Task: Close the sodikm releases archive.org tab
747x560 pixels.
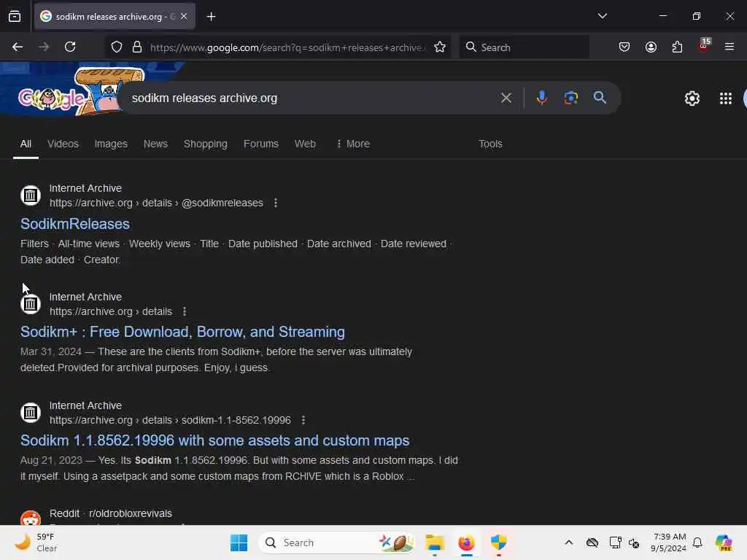Action: coord(184,16)
